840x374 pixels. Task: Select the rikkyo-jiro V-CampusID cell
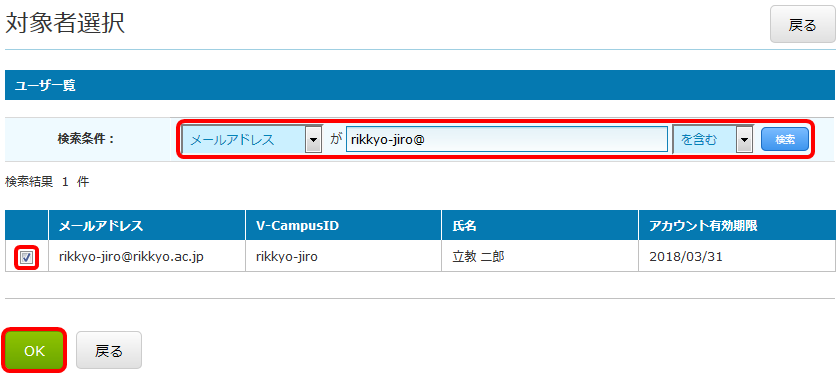(x=344, y=257)
